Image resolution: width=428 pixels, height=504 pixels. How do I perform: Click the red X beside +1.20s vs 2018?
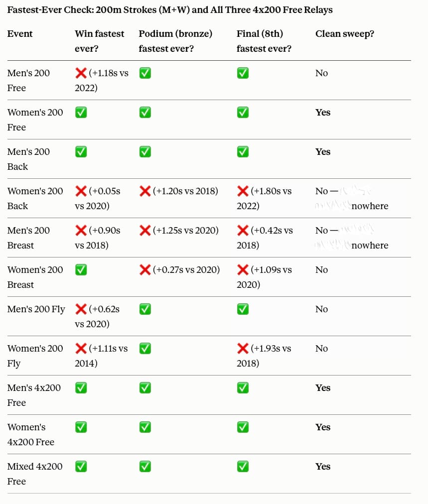(x=145, y=191)
